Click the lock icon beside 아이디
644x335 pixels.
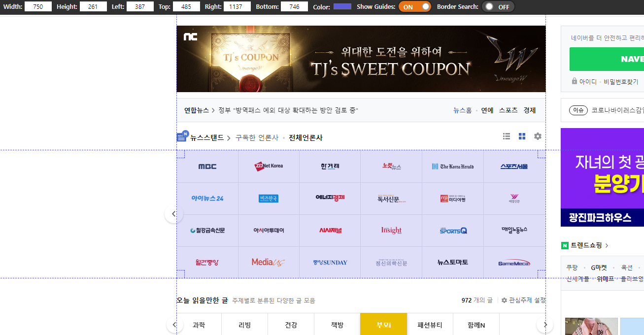(x=575, y=81)
